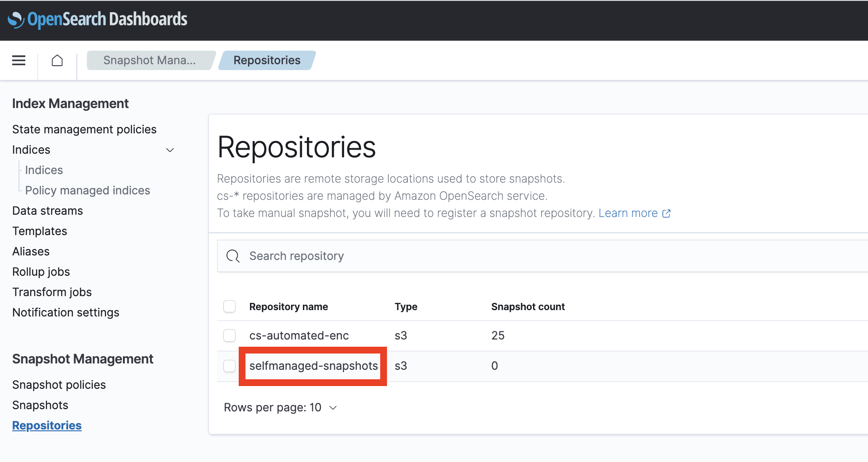Image resolution: width=868 pixels, height=462 pixels.
Task: Open State management policies
Action: [x=84, y=129]
